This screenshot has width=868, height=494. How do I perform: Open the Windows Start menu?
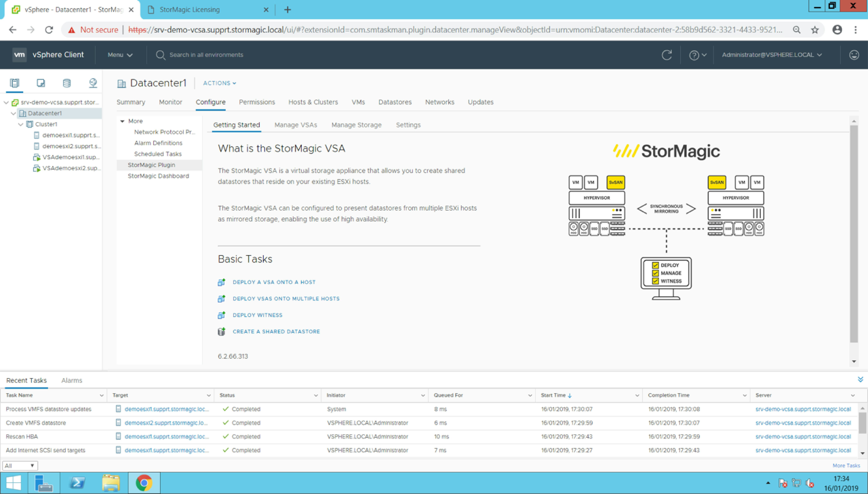(14, 482)
